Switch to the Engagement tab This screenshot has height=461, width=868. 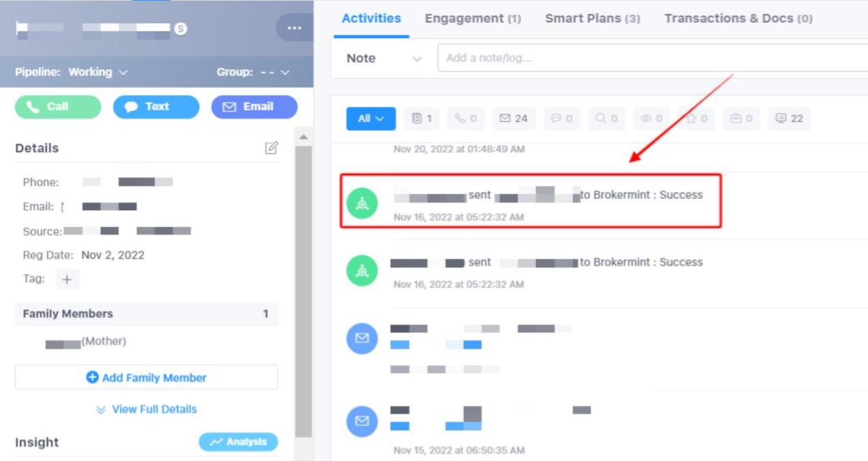pyautogui.click(x=473, y=19)
